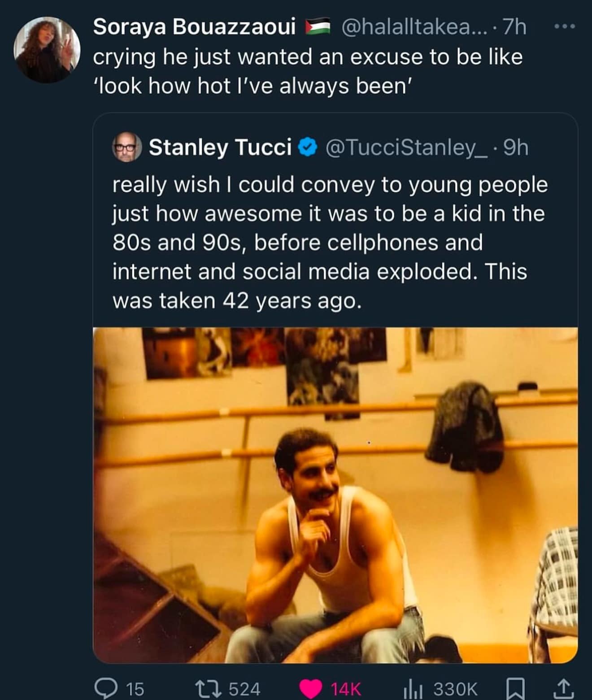The height and width of the screenshot is (700, 592).
Task: Click the 524 retweet count
Action: pyautogui.click(x=244, y=689)
